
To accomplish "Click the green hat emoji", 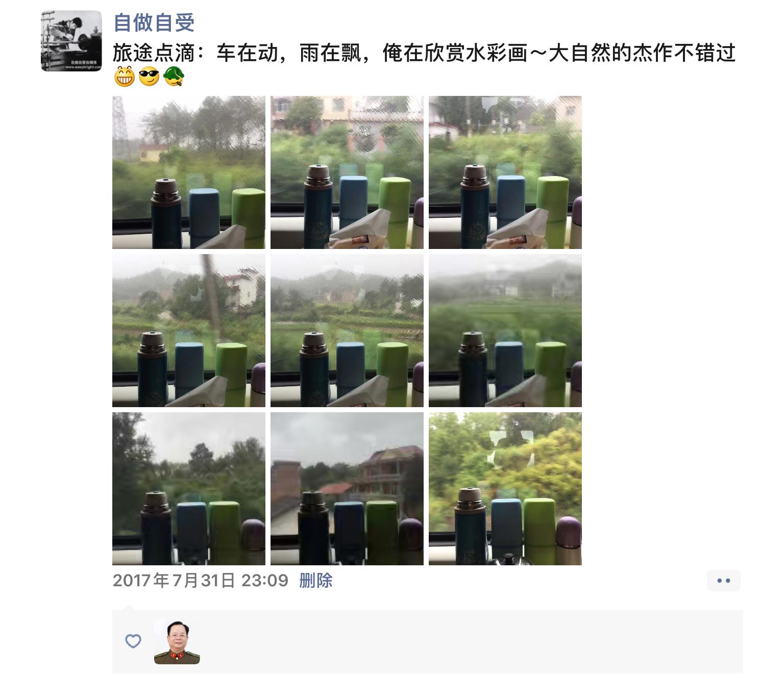I will (174, 78).
